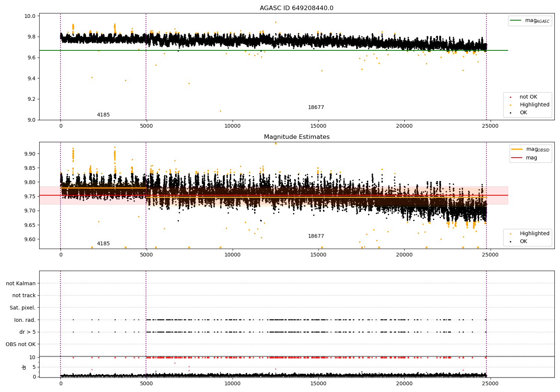Click 'OK' legend entry in Magnitude Estimates plot
560x392 pixels.
pyautogui.click(x=523, y=242)
